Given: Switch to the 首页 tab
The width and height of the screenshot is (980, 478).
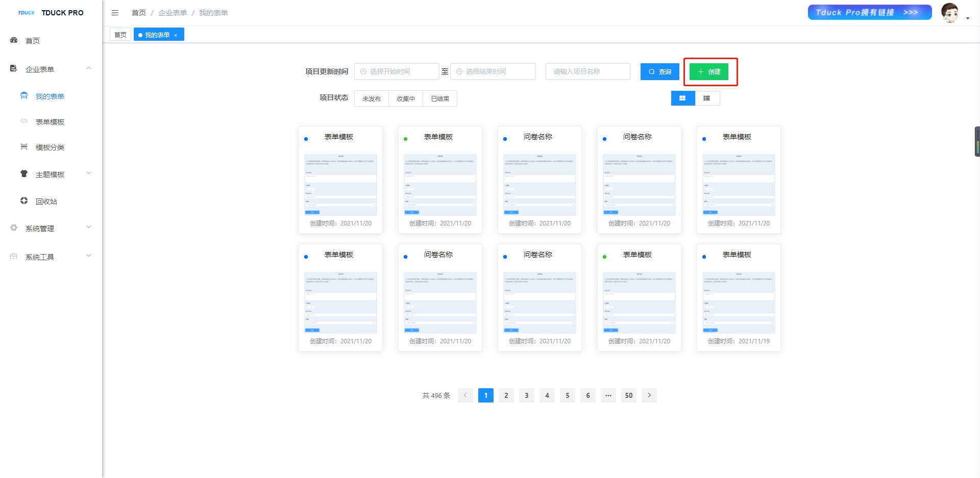Looking at the screenshot, I should click(120, 35).
